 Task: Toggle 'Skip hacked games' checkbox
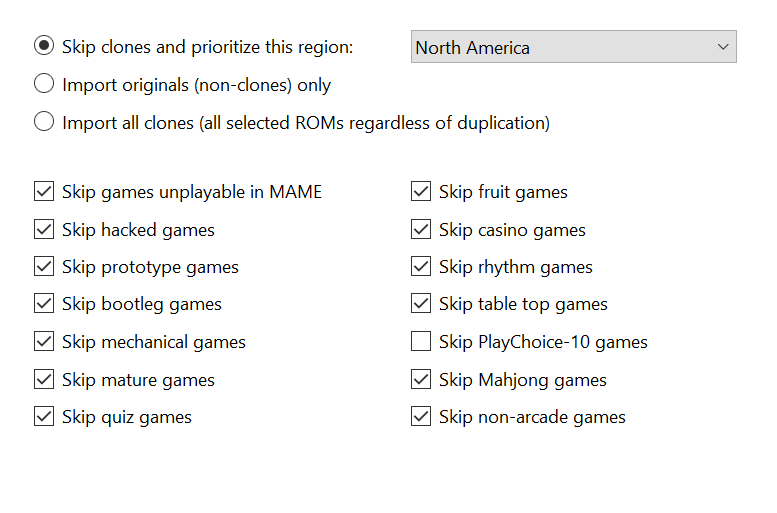pos(44,230)
